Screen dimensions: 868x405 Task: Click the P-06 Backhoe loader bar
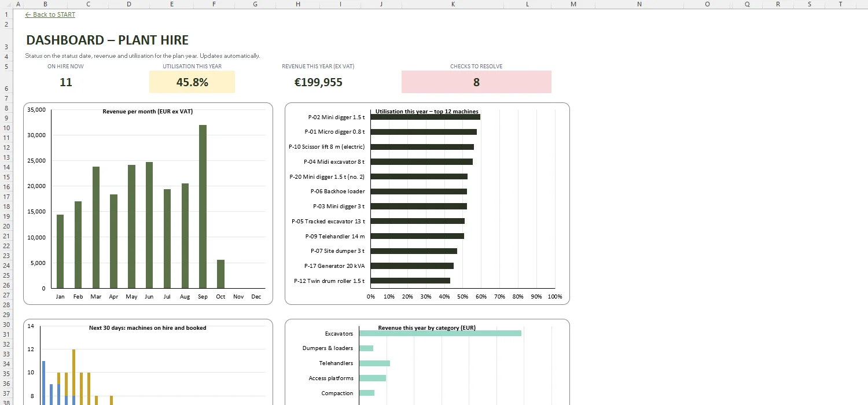(x=419, y=192)
